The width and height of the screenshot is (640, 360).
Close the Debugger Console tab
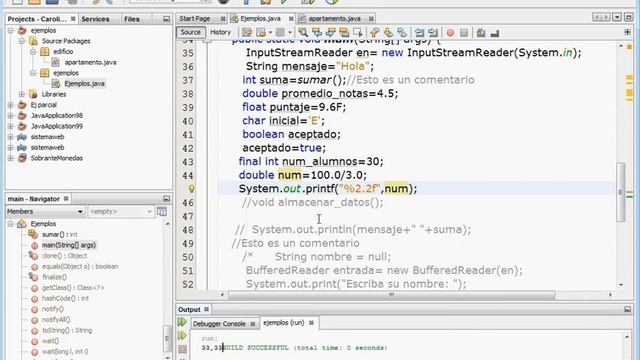(x=252, y=324)
